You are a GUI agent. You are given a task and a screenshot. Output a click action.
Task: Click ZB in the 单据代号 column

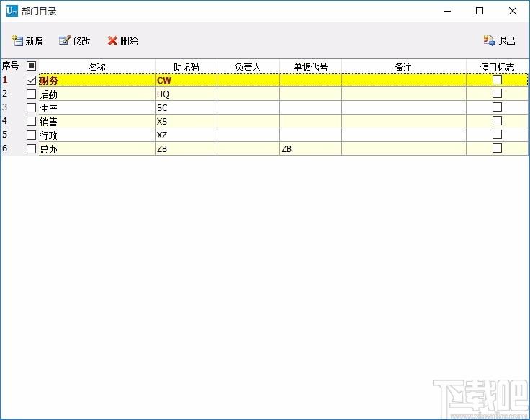(310, 148)
